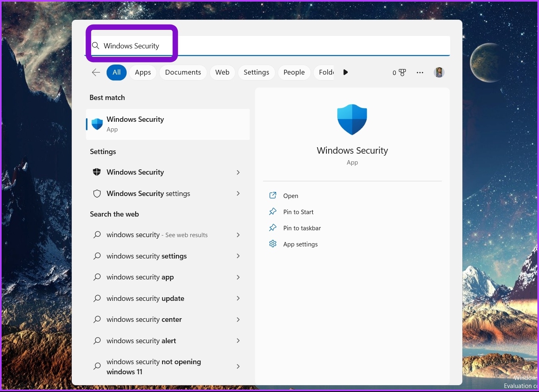Click search icon beside windows security center
Screen dimensions: 539x392
97,319
